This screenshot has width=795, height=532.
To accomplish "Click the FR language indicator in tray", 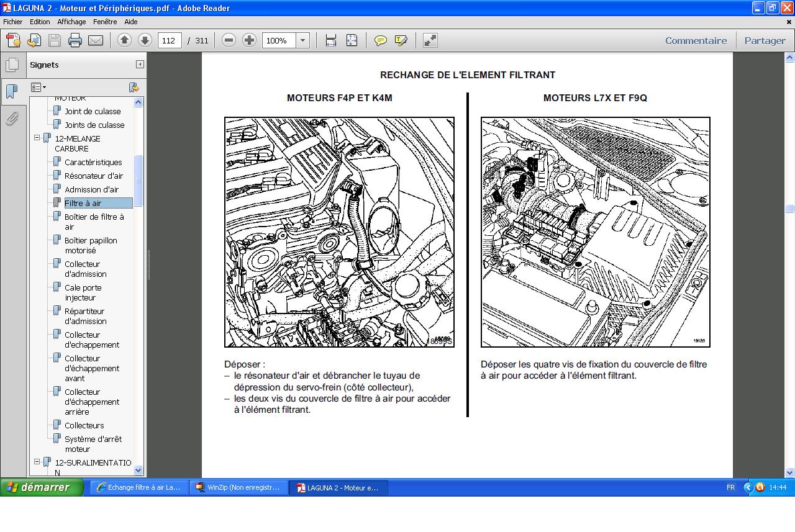I will pyautogui.click(x=731, y=487).
